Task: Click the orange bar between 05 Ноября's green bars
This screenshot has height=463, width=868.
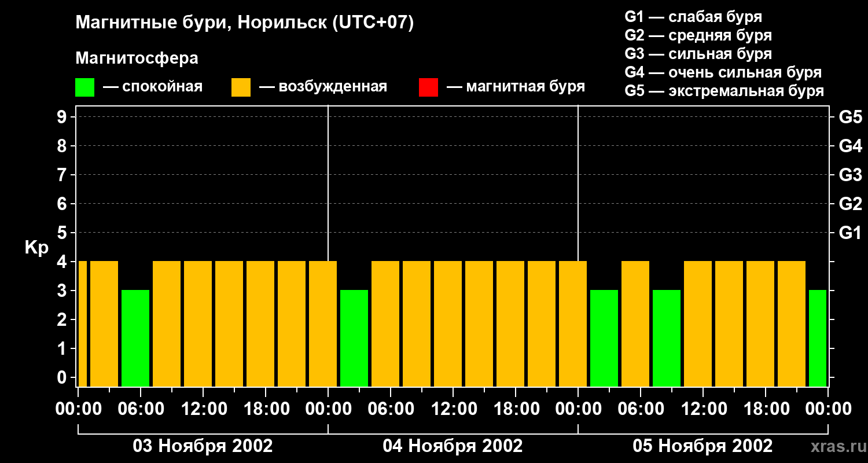Action: (x=635, y=324)
